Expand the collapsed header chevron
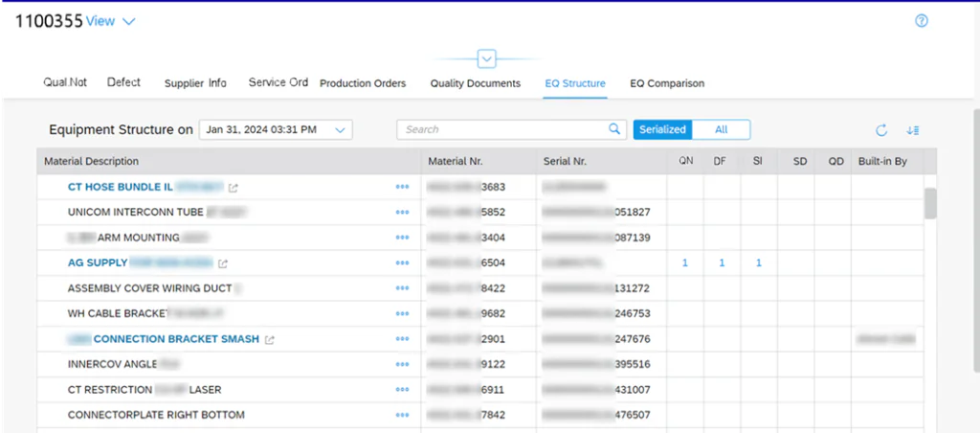 (487, 58)
